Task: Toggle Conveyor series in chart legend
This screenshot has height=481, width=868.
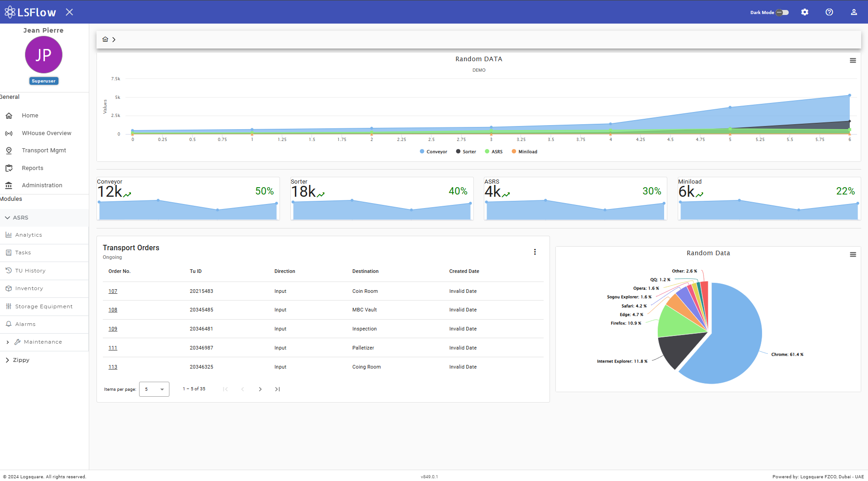Action: pos(434,152)
